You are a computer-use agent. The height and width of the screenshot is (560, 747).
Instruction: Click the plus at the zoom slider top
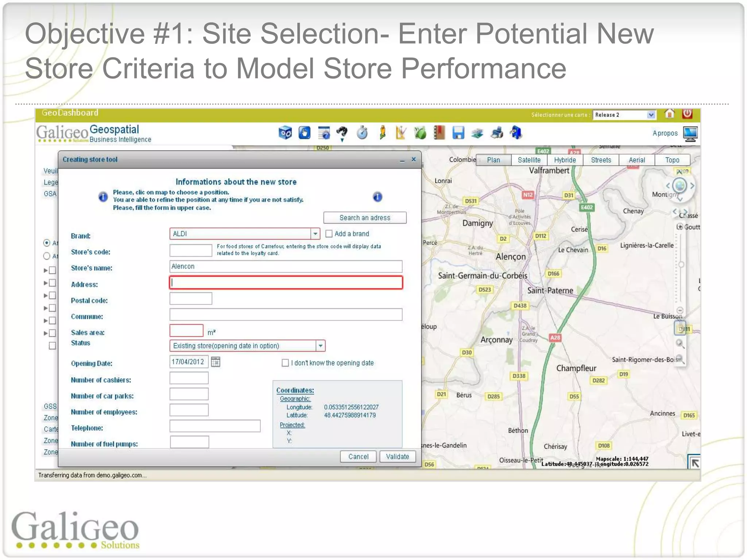[680, 226]
